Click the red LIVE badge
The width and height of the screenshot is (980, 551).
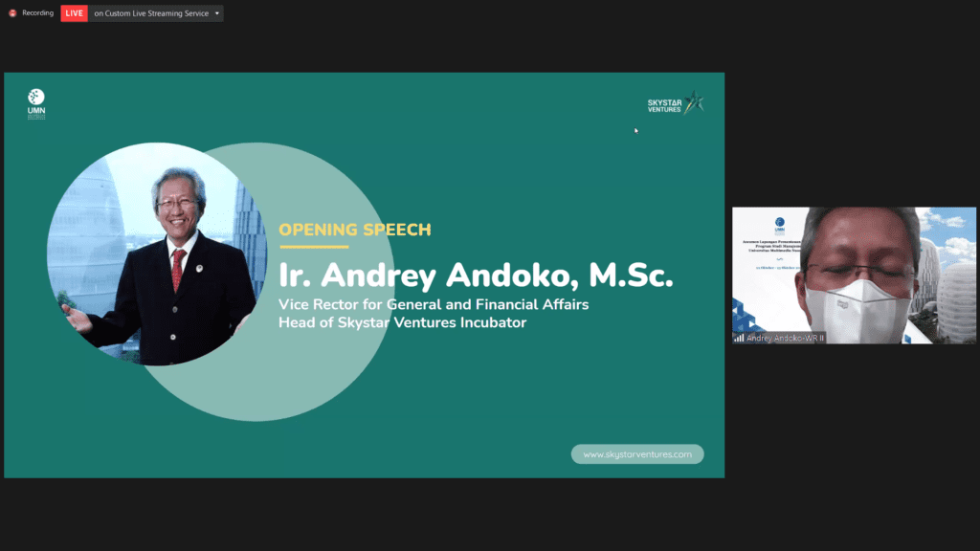click(74, 13)
